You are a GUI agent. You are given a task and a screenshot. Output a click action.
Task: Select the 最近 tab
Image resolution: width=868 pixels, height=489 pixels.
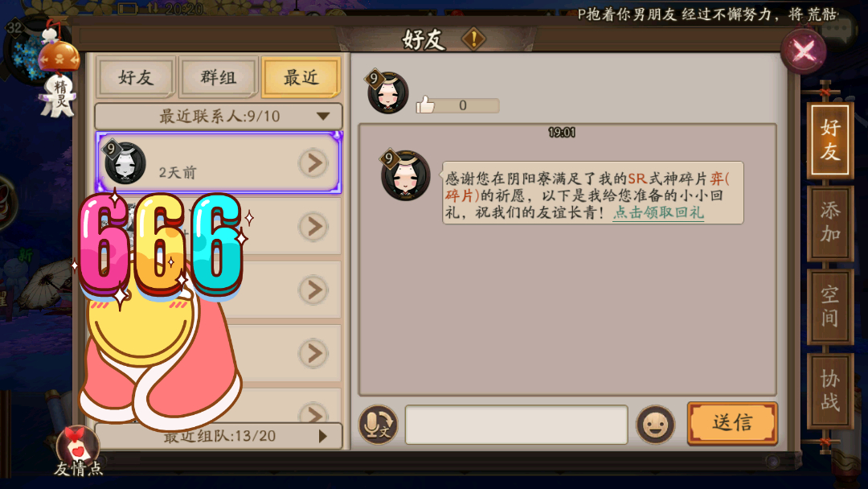(x=301, y=77)
